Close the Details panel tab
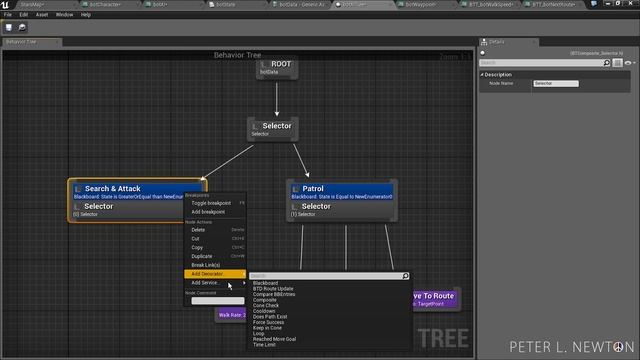Image resolution: width=640 pixels, height=360 pixels. click(x=533, y=42)
